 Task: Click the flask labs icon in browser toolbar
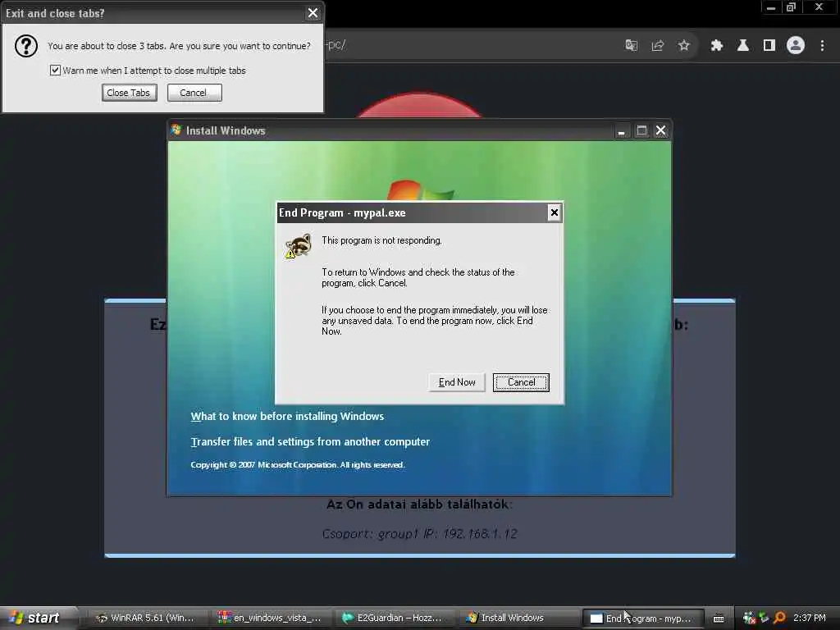pos(742,46)
